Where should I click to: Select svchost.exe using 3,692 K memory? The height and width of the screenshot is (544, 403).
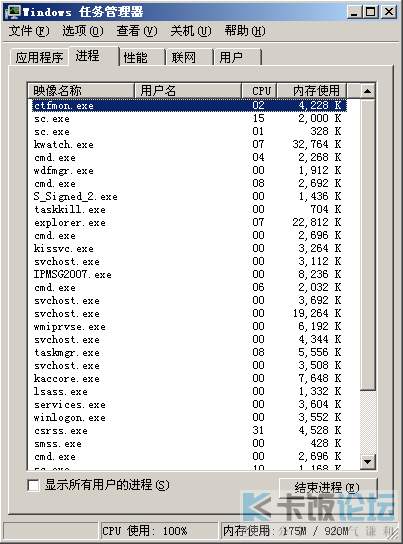click(x=189, y=300)
